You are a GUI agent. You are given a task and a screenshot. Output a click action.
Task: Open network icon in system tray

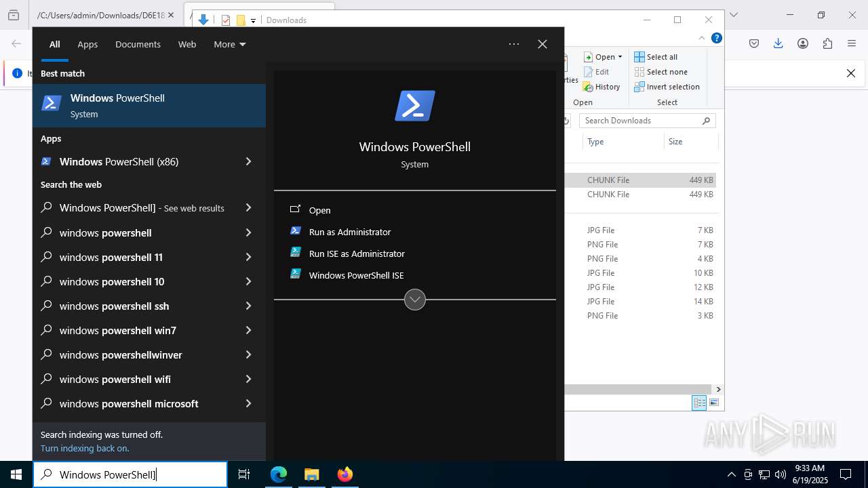coord(764,474)
